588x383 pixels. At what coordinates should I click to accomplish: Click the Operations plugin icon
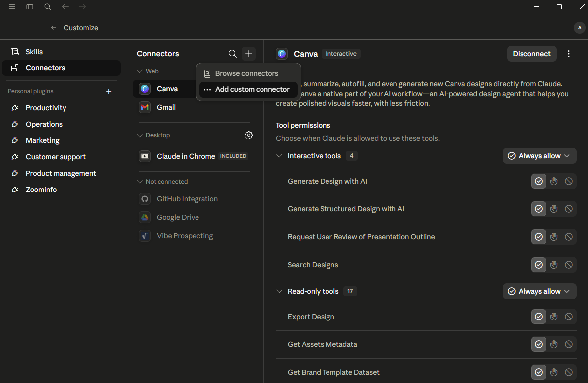(15, 124)
